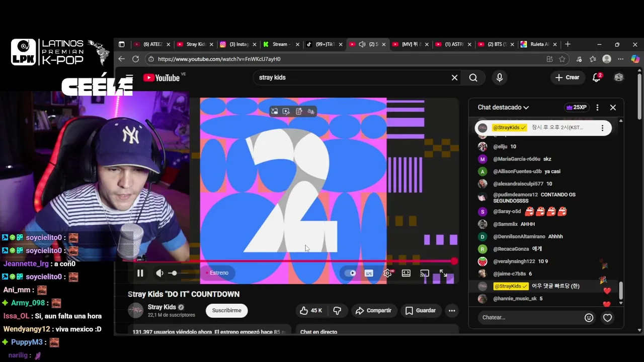Open the YouTube account avatar menu

619,77
